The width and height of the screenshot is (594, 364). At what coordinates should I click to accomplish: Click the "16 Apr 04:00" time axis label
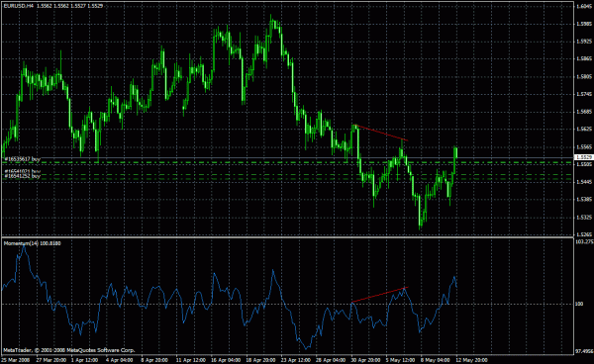(226, 360)
